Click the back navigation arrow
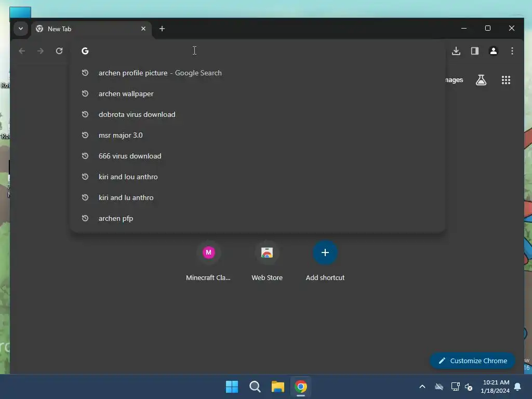 [x=22, y=51]
